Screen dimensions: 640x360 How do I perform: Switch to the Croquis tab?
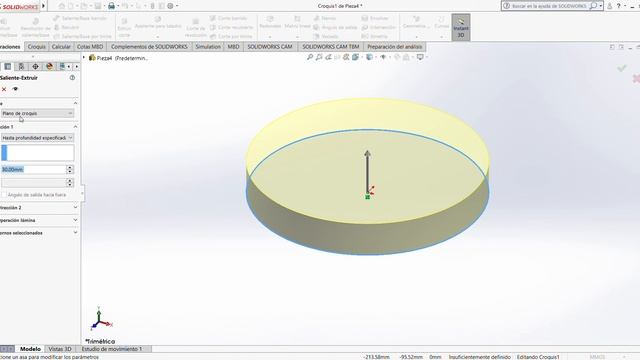click(36, 47)
